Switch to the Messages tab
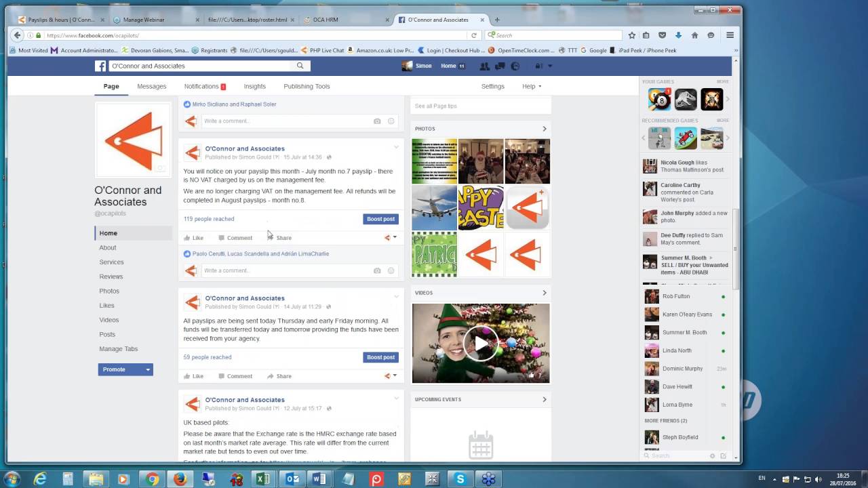The image size is (868, 488). pyautogui.click(x=151, y=86)
